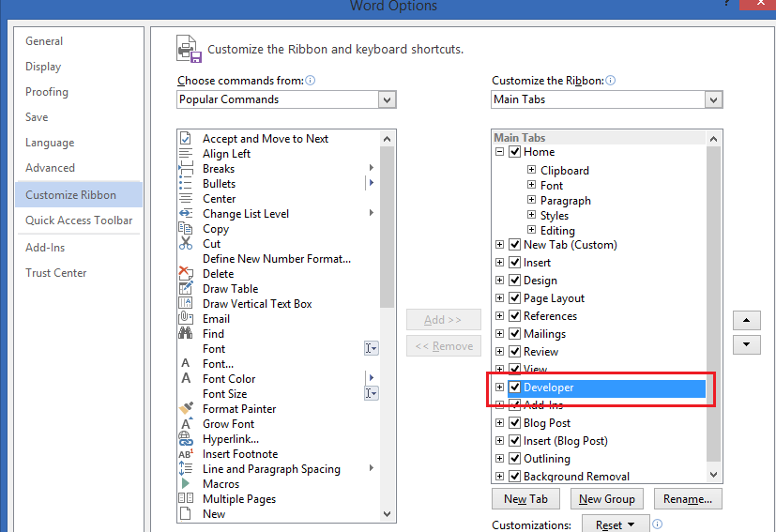
Task: Toggle the Design tab checkbox
Action: click(x=515, y=281)
